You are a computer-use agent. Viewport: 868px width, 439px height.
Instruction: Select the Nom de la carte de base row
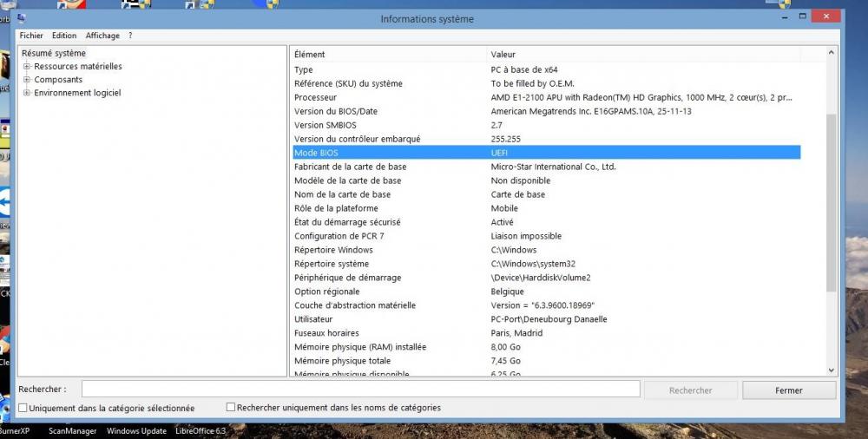pos(546,194)
